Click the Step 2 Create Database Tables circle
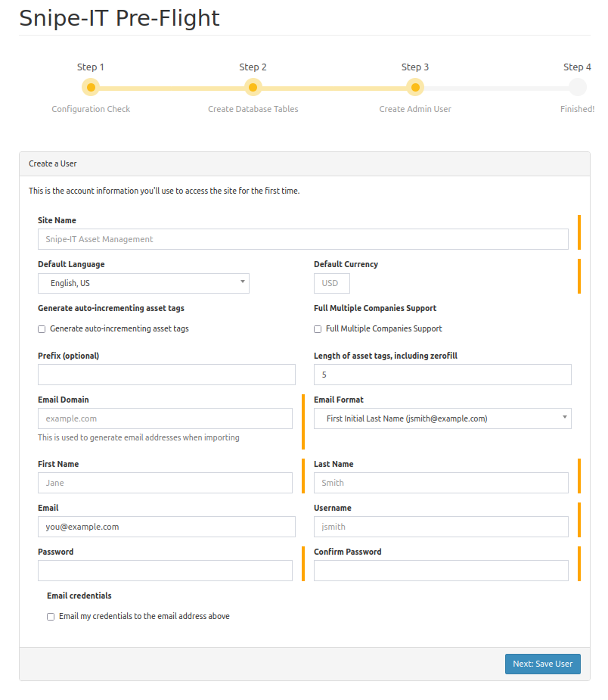Image resolution: width=608 pixels, height=700 pixels. (253, 88)
